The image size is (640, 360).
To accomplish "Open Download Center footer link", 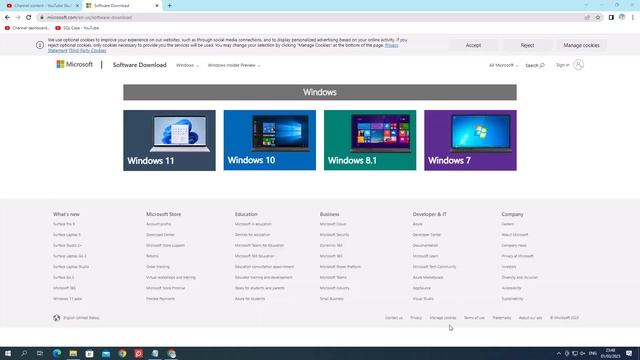I will coord(160,235).
